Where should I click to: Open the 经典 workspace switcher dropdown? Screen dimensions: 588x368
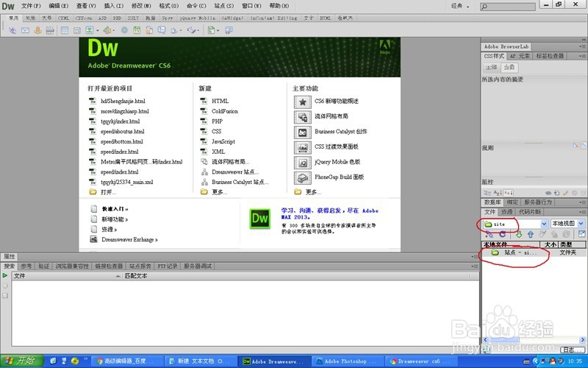[x=460, y=6]
